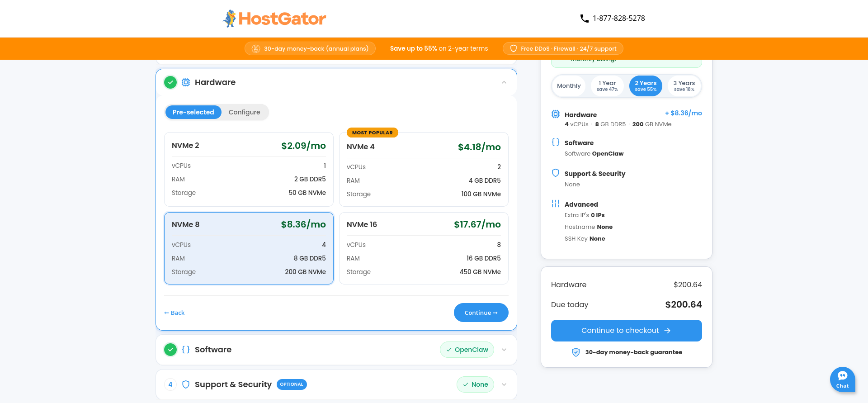
Task: Click the shield icon beside money-back guarantee
Action: (576, 352)
